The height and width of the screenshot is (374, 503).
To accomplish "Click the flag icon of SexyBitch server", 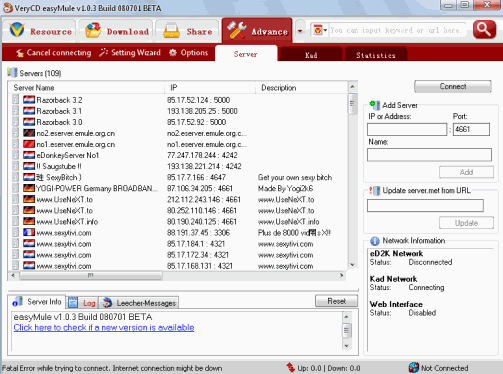I will 29,177.
